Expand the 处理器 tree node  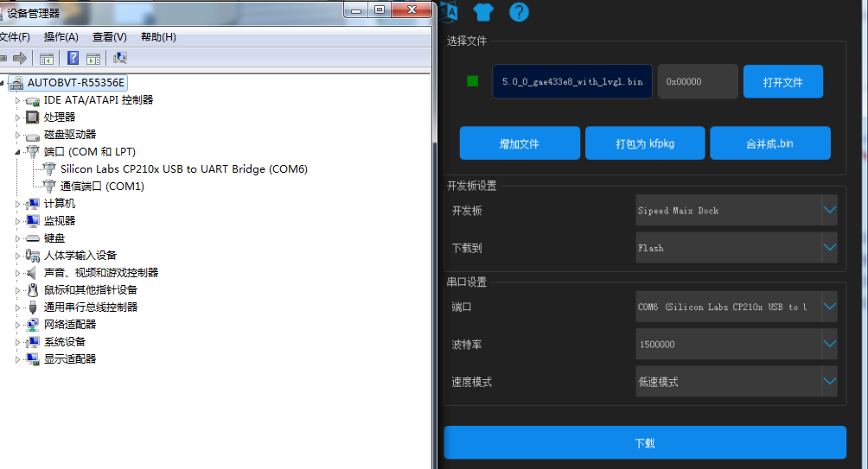tap(17, 117)
